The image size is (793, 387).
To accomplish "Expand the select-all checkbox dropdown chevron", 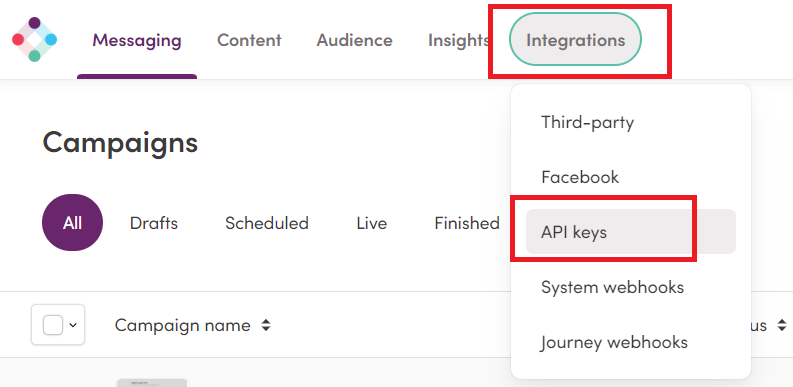I will point(73,325).
